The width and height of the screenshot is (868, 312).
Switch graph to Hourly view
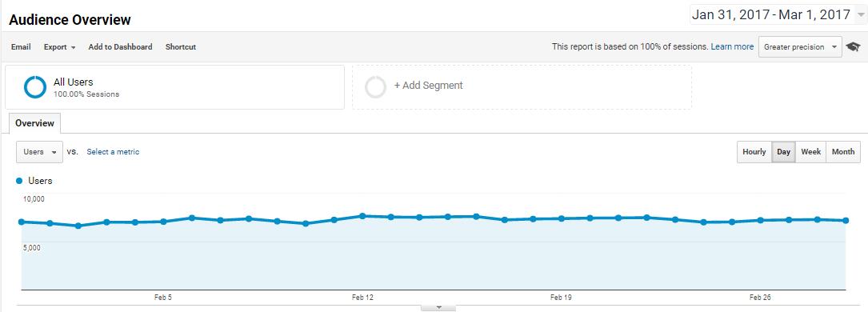tap(754, 151)
